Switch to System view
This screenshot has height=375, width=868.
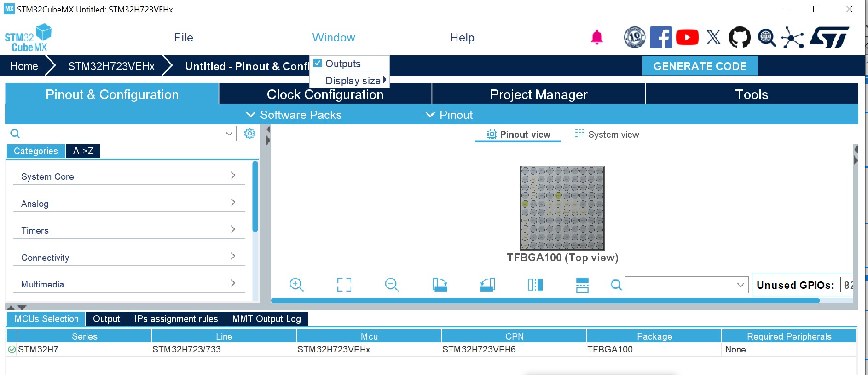coord(607,135)
